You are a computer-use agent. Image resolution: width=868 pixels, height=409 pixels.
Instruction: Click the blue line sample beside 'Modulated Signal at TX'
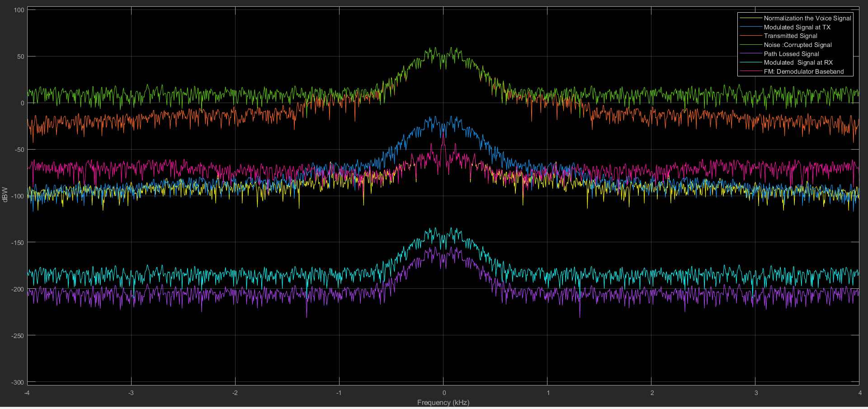[x=751, y=27]
